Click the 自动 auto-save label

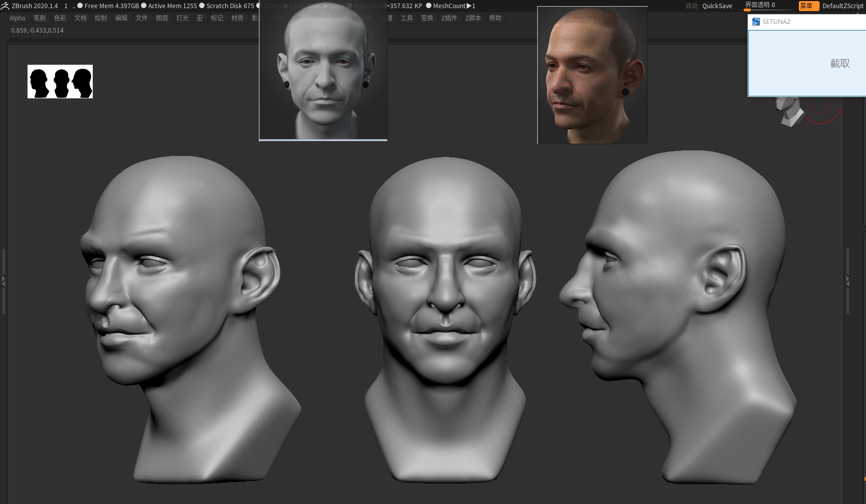pos(692,6)
